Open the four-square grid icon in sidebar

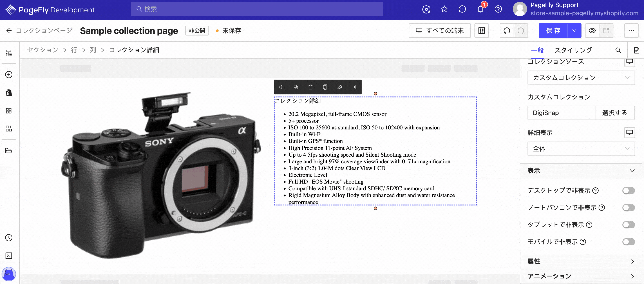pyautogui.click(x=9, y=111)
